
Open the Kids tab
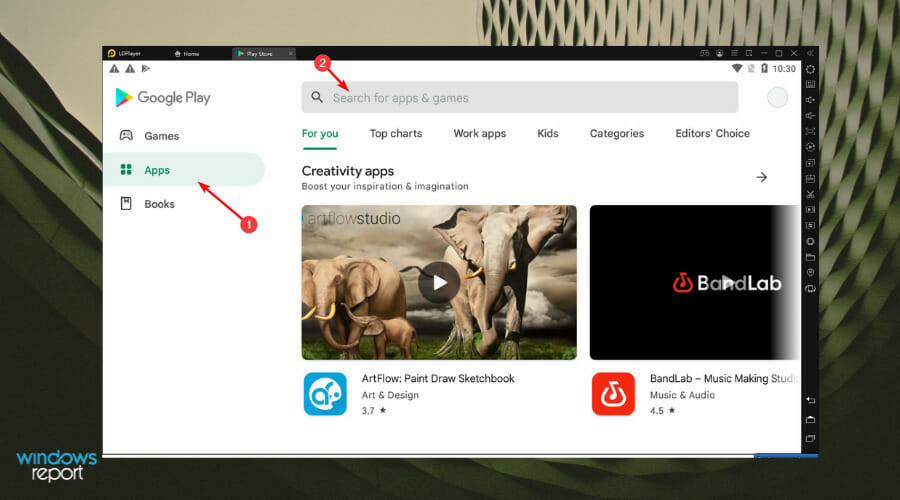548,133
